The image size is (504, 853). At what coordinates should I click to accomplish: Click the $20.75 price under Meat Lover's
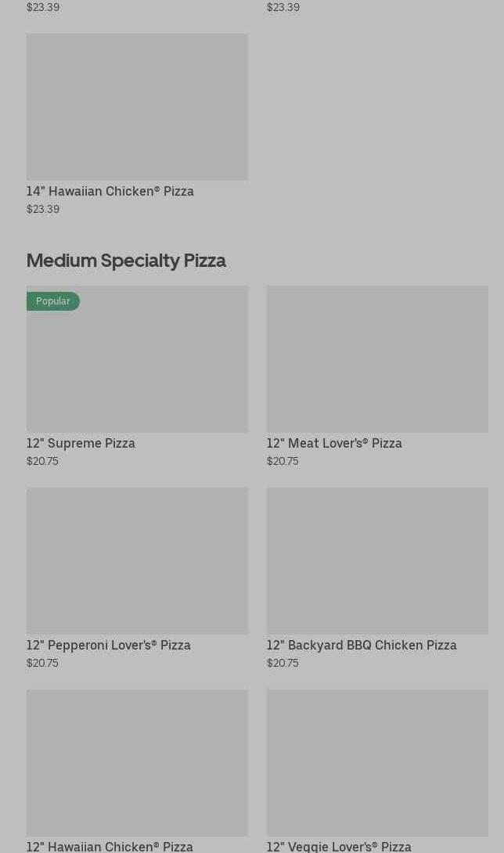283,461
